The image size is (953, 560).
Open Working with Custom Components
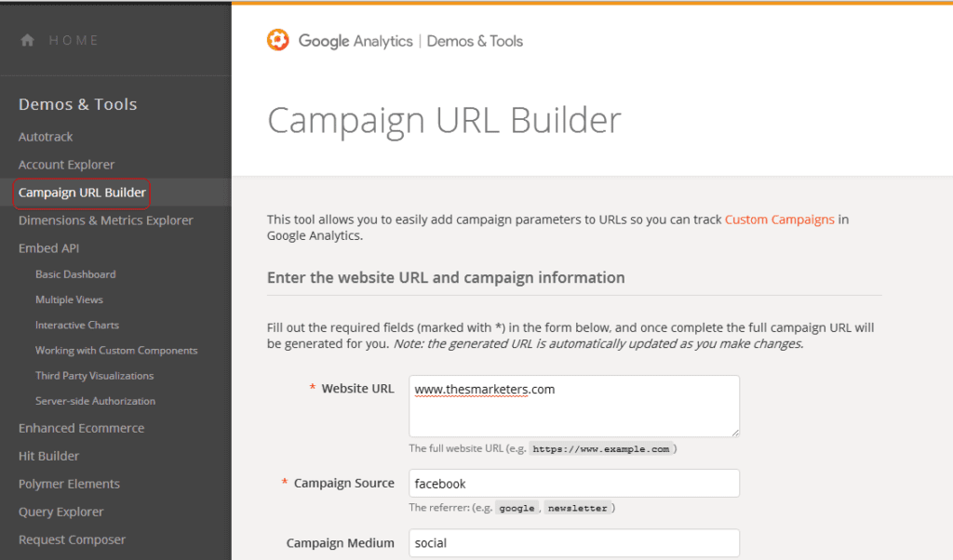(x=116, y=351)
